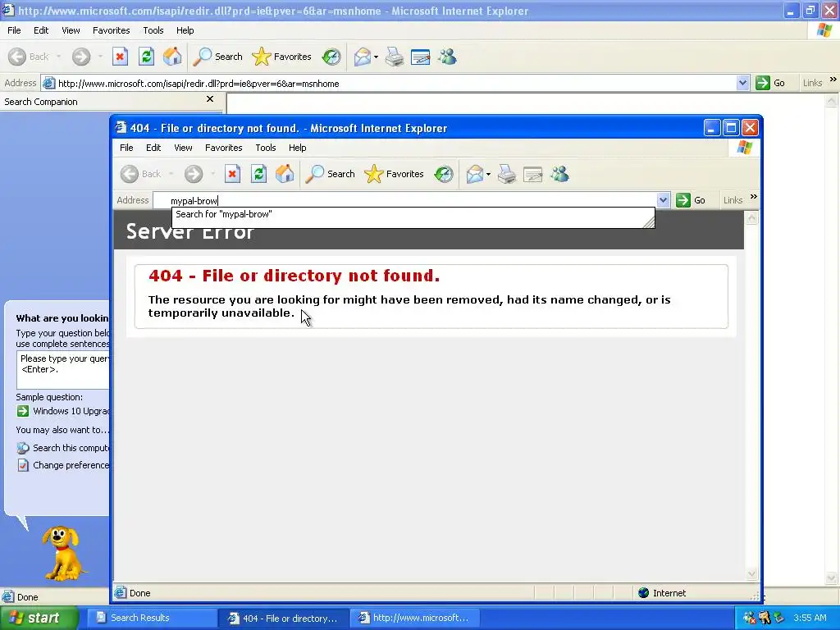Expand Links chevron in background microsoft.com window
840x630 pixels.
click(833, 80)
